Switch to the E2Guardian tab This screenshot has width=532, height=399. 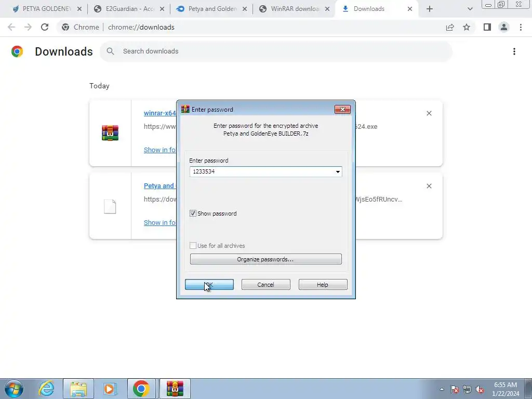(x=129, y=9)
